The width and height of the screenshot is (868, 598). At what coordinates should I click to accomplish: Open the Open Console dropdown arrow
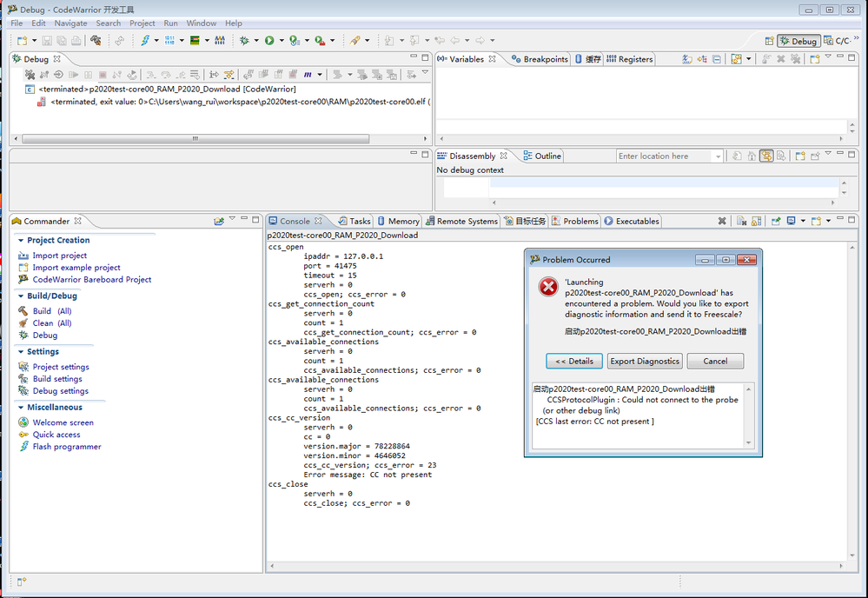(x=828, y=222)
